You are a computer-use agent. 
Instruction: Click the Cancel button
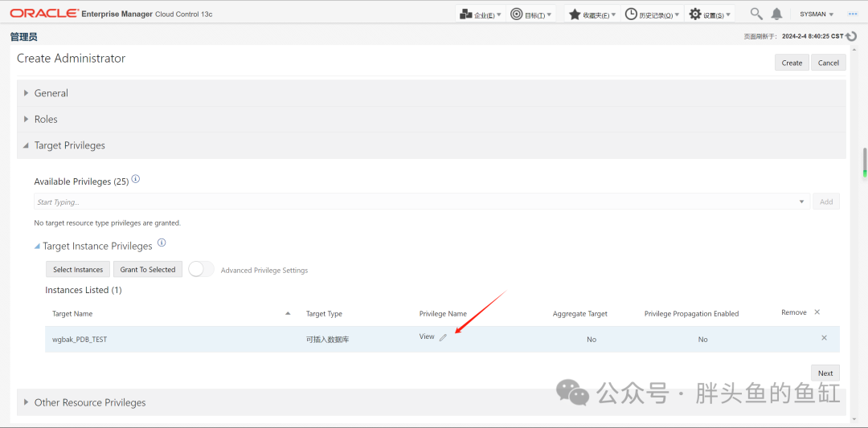tap(828, 63)
